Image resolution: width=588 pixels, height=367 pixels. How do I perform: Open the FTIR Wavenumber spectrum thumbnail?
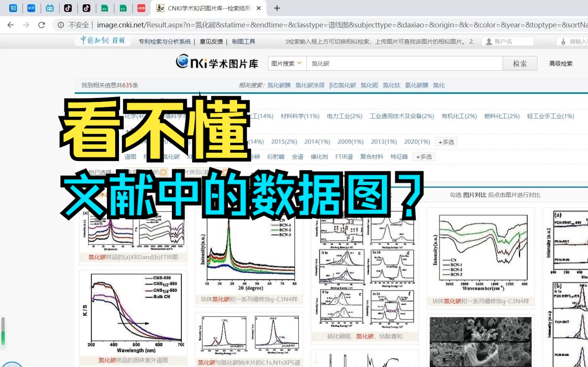point(481,253)
